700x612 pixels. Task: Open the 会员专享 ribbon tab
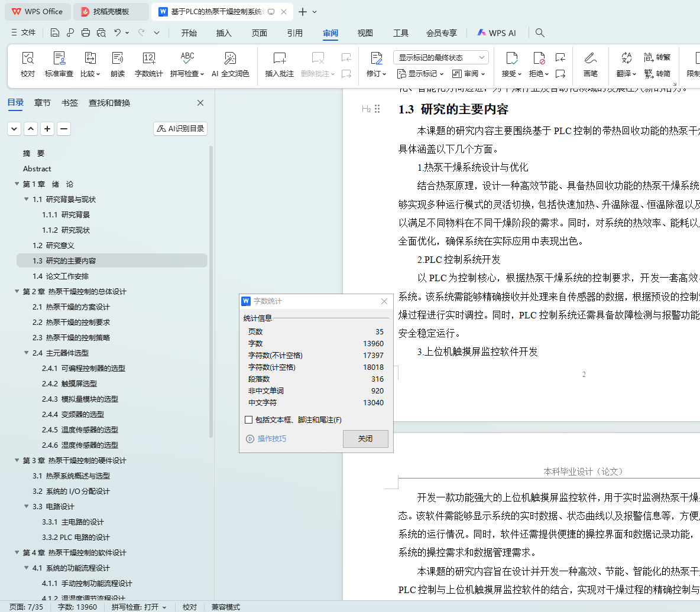click(442, 33)
